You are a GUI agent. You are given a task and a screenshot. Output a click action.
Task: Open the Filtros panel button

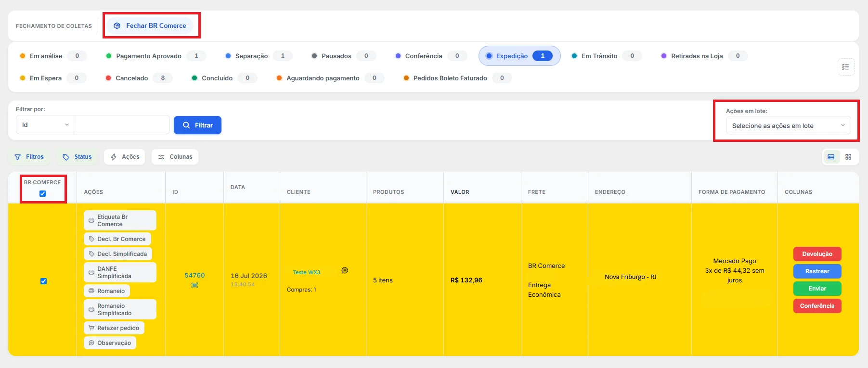29,157
